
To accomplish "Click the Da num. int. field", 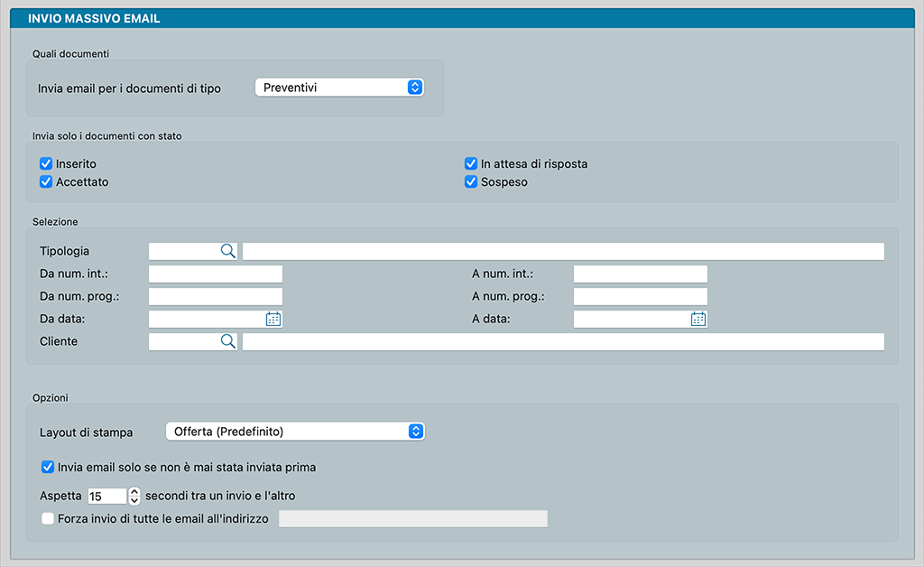I will (x=216, y=274).
